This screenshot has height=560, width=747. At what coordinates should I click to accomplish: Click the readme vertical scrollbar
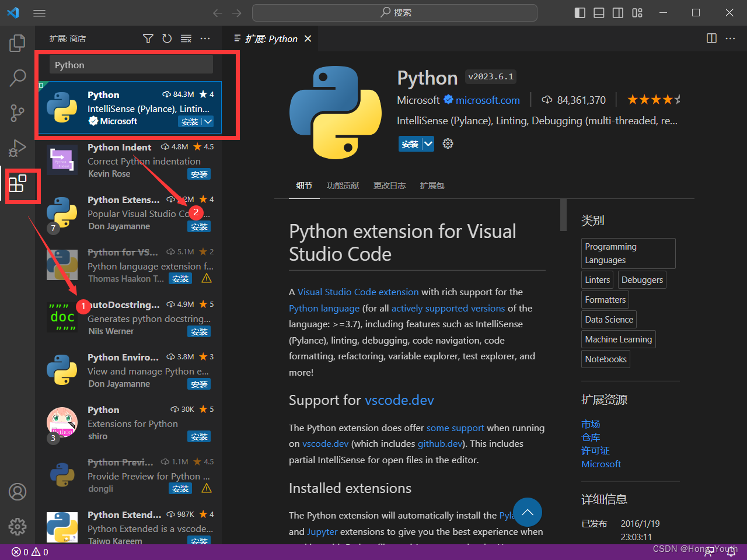tap(563, 215)
